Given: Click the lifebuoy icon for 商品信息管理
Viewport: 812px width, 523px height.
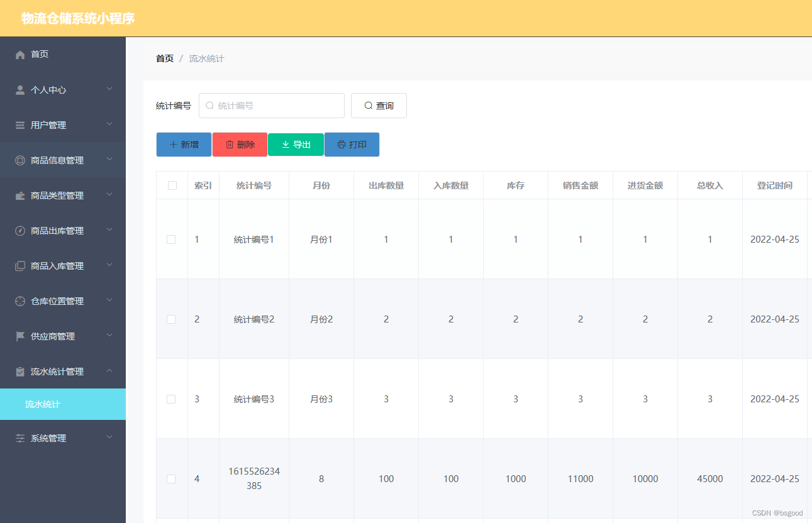Looking at the screenshot, I should [20, 160].
